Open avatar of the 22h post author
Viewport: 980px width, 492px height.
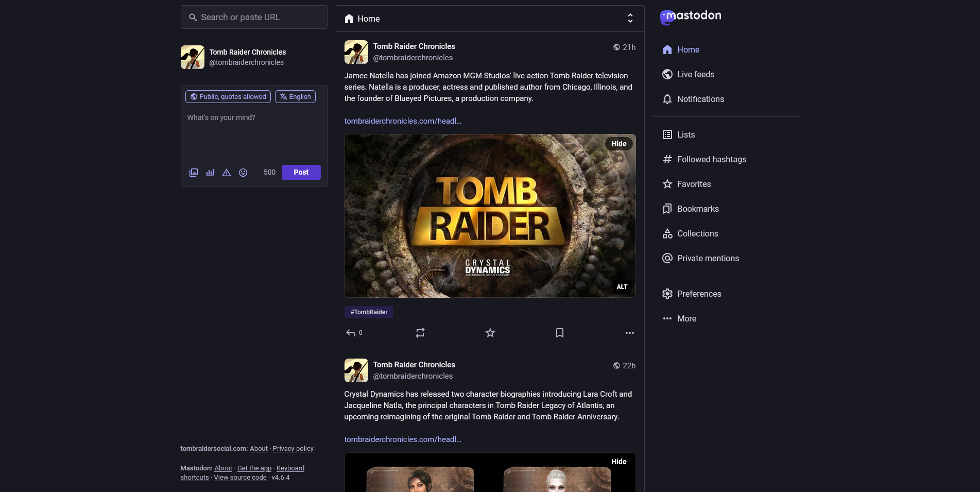[x=356, y=370]
